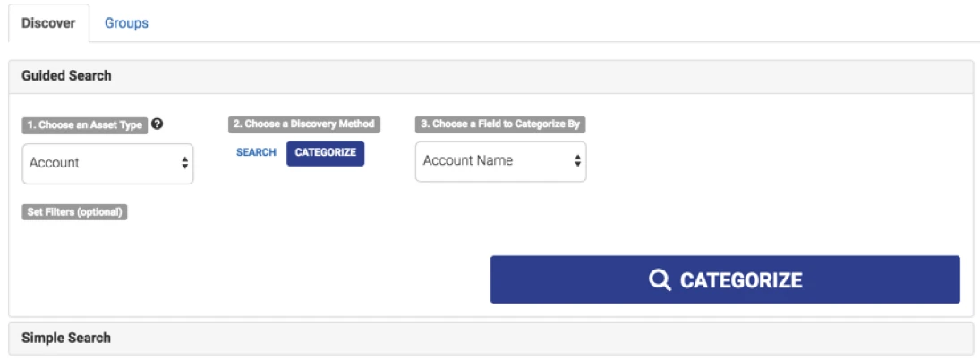
Task: Select the small CATEGORIZE discovery method option
Action: coord(325,153)
